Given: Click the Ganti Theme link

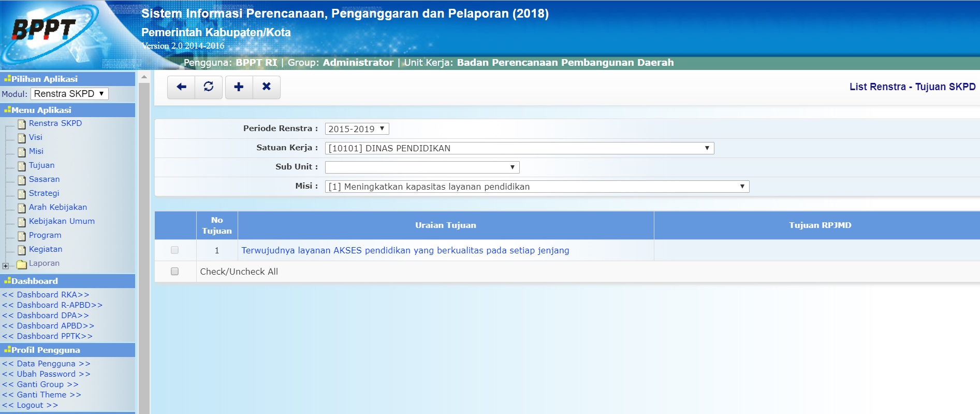Looking at the screenshot, I should tap(41, 395).
